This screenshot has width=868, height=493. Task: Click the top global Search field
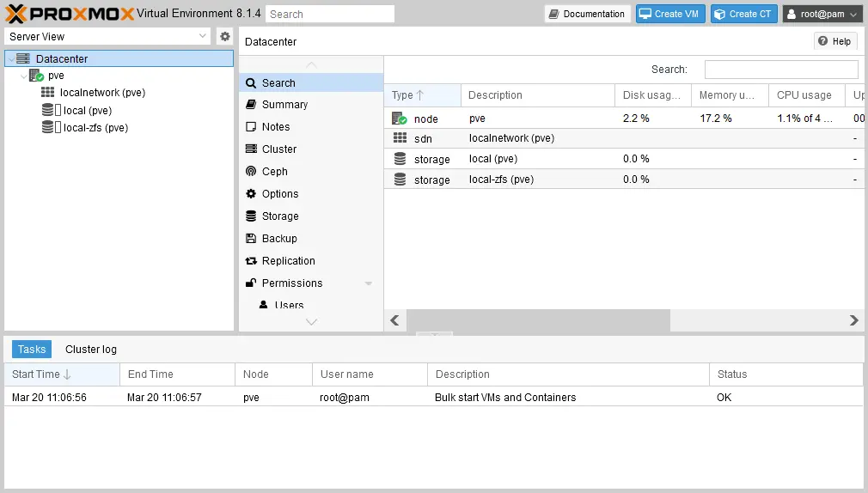coord(330,14)
